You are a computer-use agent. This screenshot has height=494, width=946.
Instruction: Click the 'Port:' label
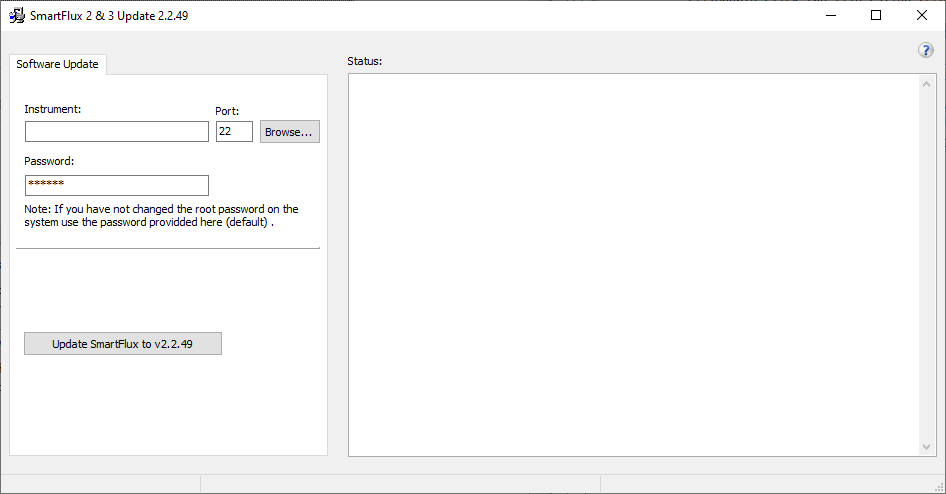(x=227, y=111)
